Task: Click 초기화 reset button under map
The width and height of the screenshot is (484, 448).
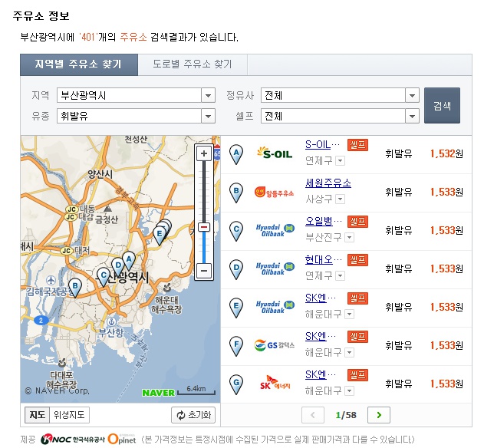Action: (193, 415)
